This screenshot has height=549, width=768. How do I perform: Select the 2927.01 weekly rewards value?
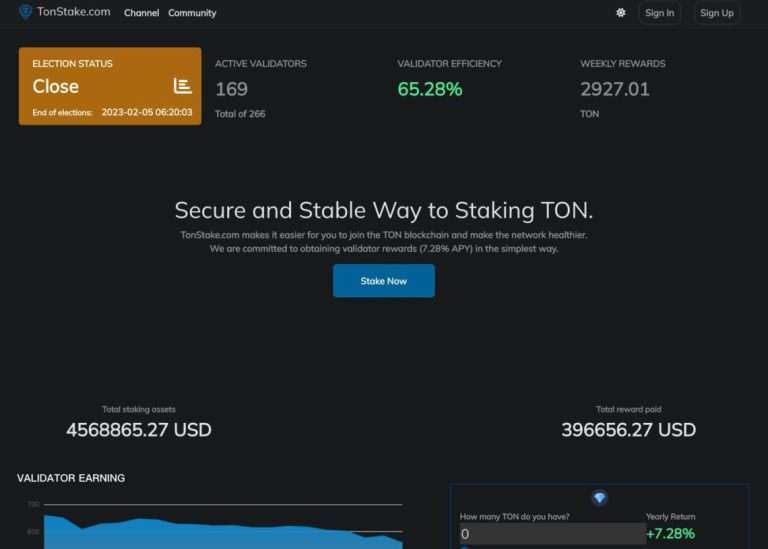point(615,89)
